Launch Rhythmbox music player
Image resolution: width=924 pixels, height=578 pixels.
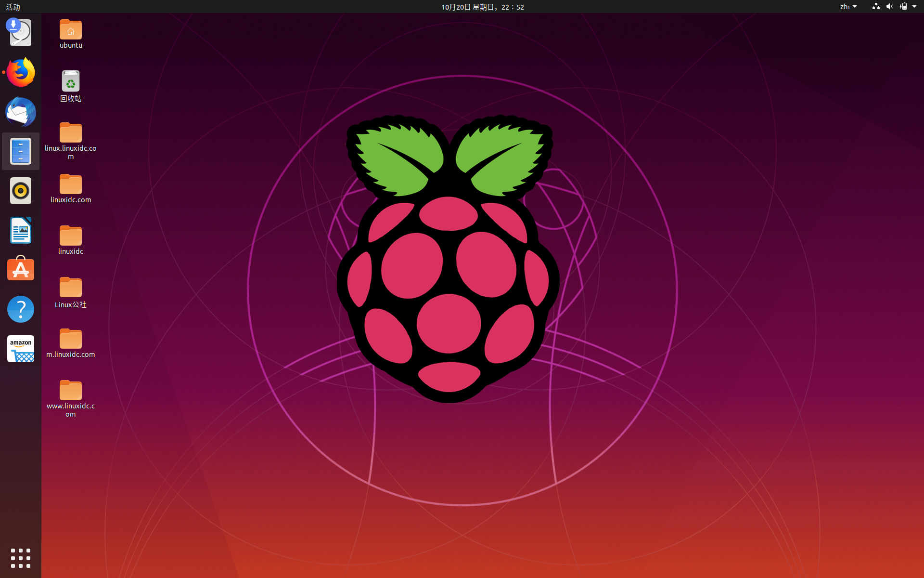tap(21, 191)
